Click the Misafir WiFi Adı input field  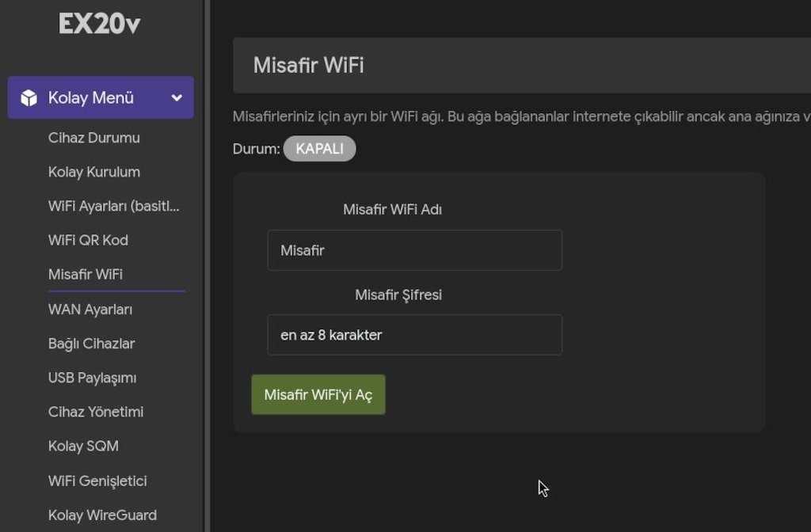[415, 250]
